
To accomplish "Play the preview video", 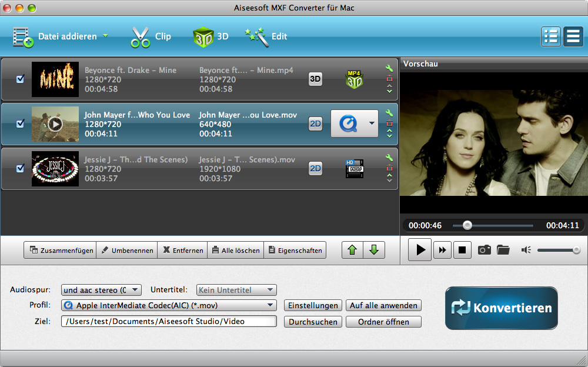I will [x=420, y=249].
